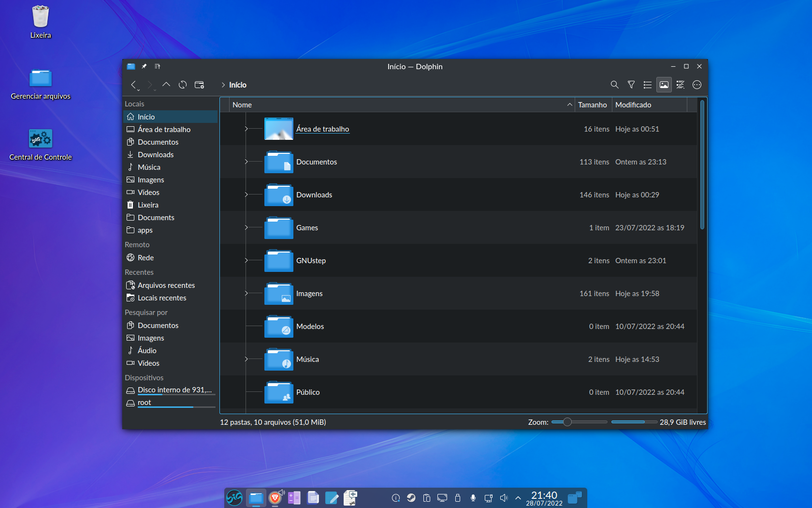Click the keep-above titlebar icon

tap(157, 66)
